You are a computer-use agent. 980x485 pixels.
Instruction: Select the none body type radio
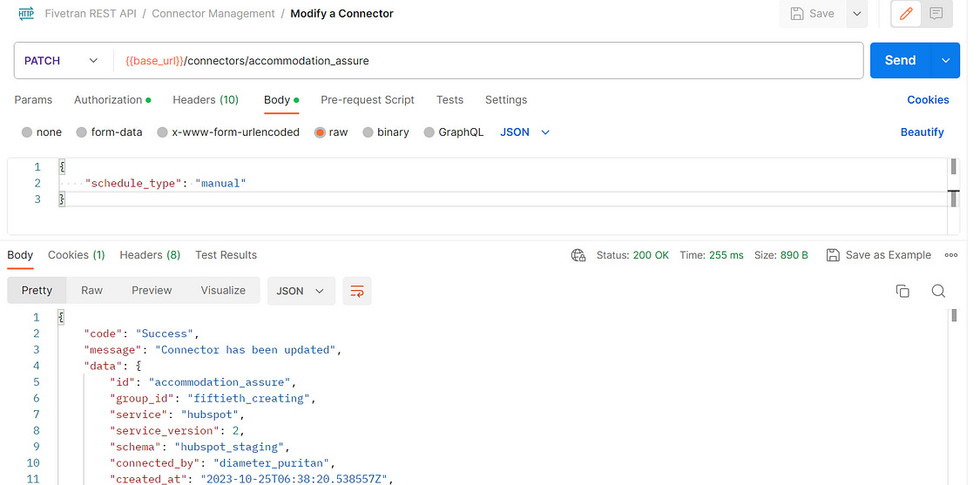[27, 132]
